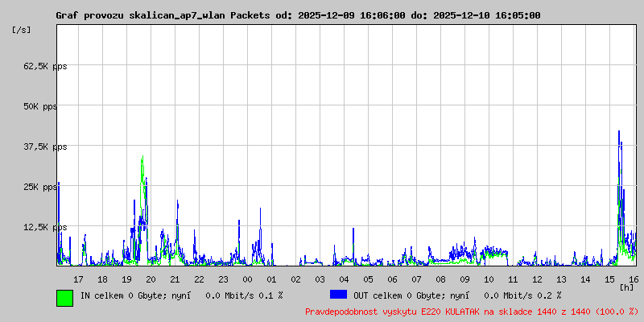Click the hour label 22 on time axis
The height and width of the screenshot is (322, 644).
click(199, 279)
